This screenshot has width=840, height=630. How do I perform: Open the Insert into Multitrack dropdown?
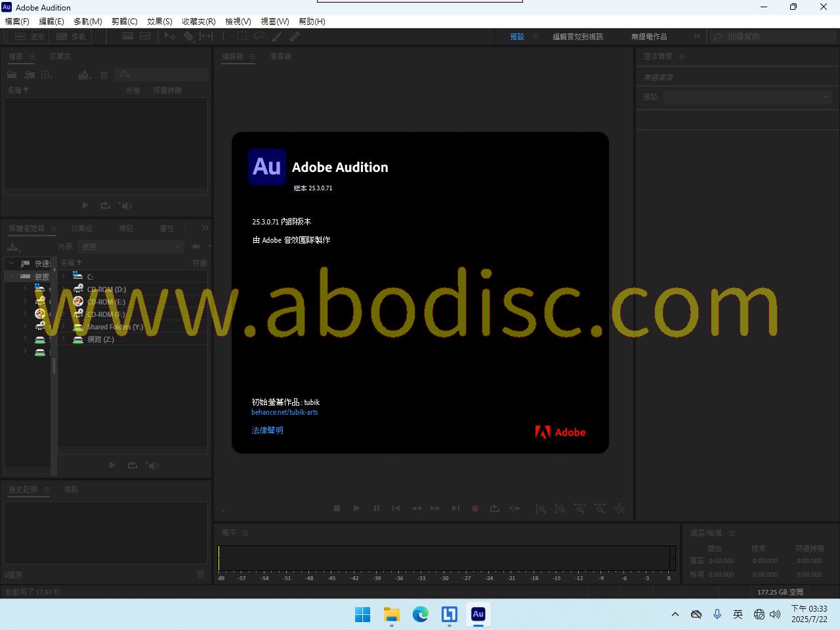click(x=85, y=75)
